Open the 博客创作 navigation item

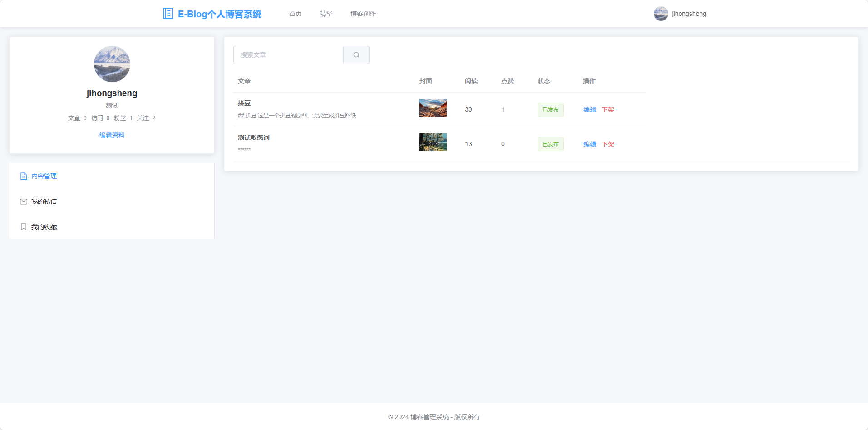click(363, 14)
